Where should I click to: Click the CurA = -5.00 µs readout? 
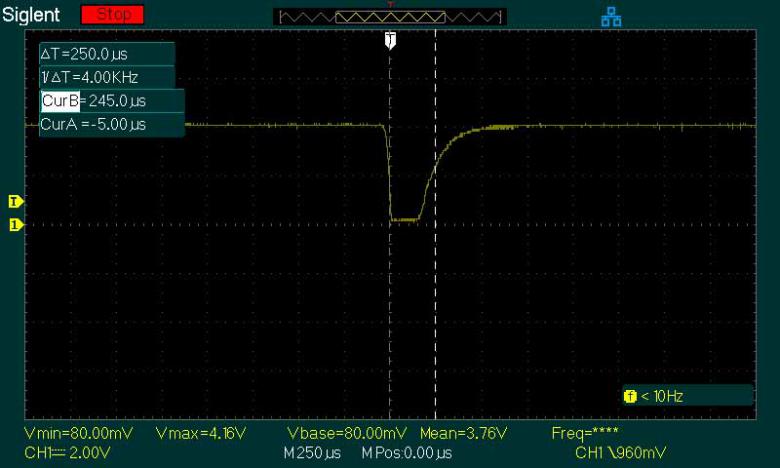pyautogui.click(x=93, y=124)
